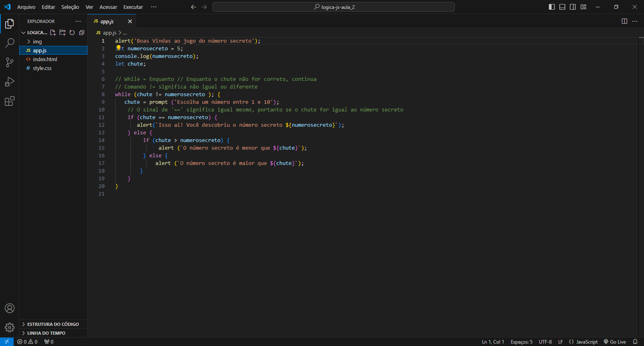Viewport: 644px width, 346px height.
Task: Open app.js in the file tree
Action: point(53,50)
